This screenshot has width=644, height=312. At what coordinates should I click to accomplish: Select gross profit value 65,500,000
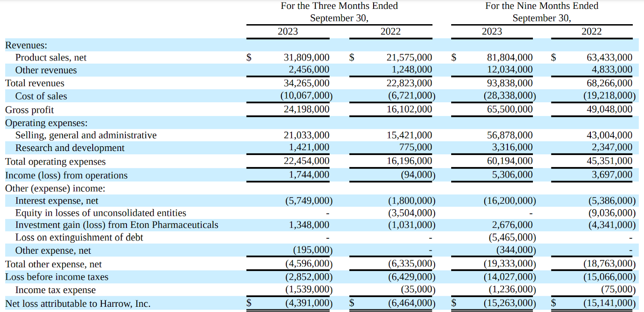tap(510, 109)
